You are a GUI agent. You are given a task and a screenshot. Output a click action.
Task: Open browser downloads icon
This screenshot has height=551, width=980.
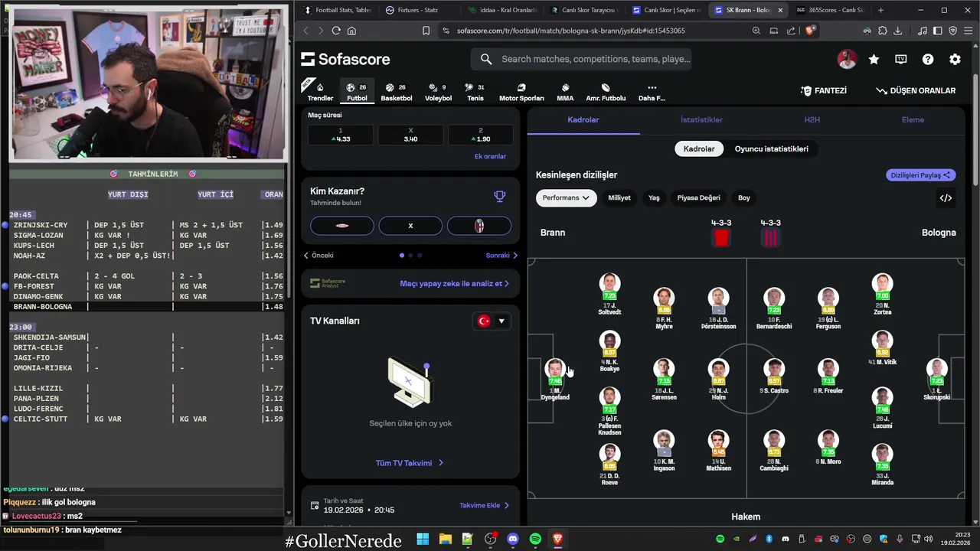pyautogui.click(x=897, y=31)
